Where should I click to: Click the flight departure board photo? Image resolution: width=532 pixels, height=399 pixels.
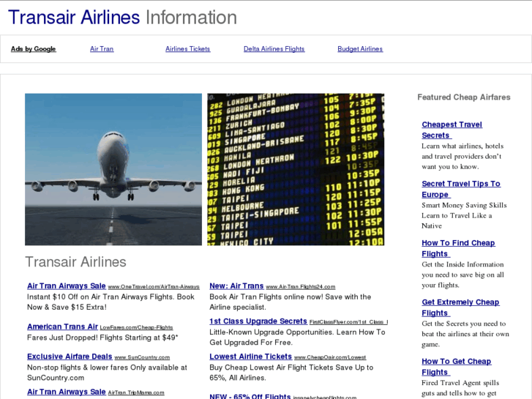[296, 169]
